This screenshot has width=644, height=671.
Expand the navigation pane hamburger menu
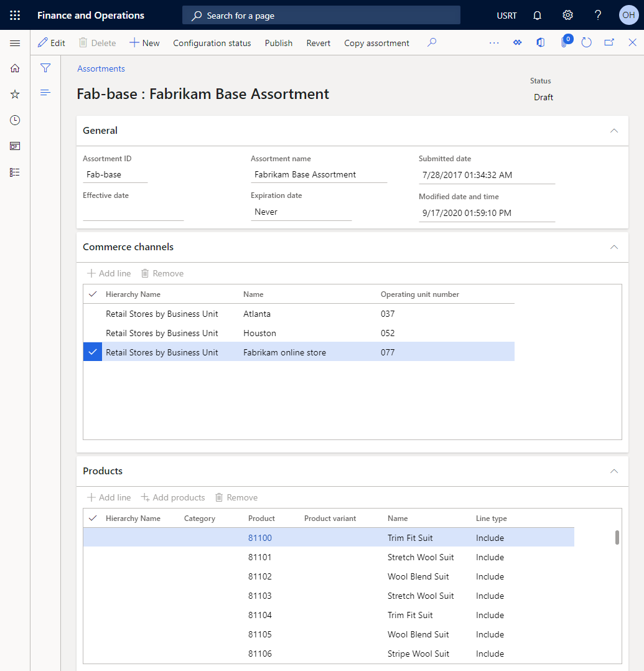(x=15, y=43)
